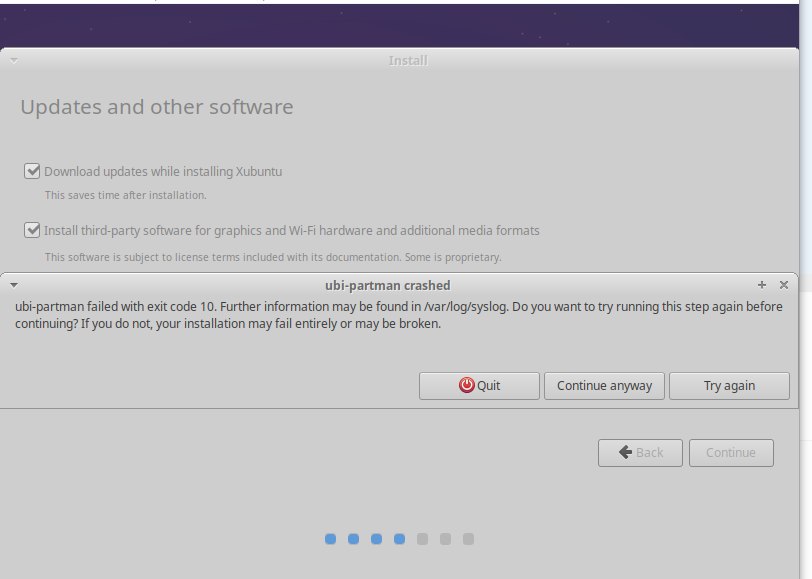Click the first blue progress dot

click(330, 539)
